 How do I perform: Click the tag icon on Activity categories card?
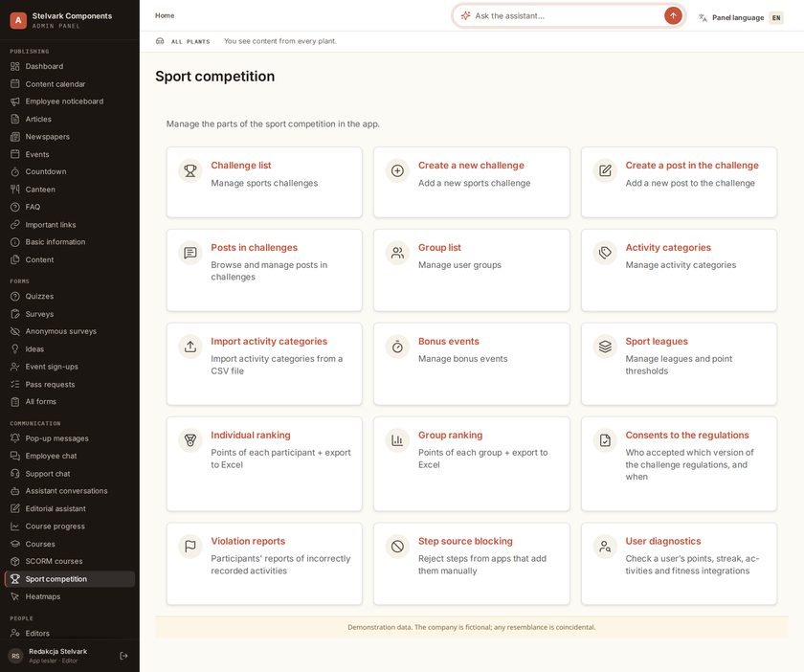[605, 253]
